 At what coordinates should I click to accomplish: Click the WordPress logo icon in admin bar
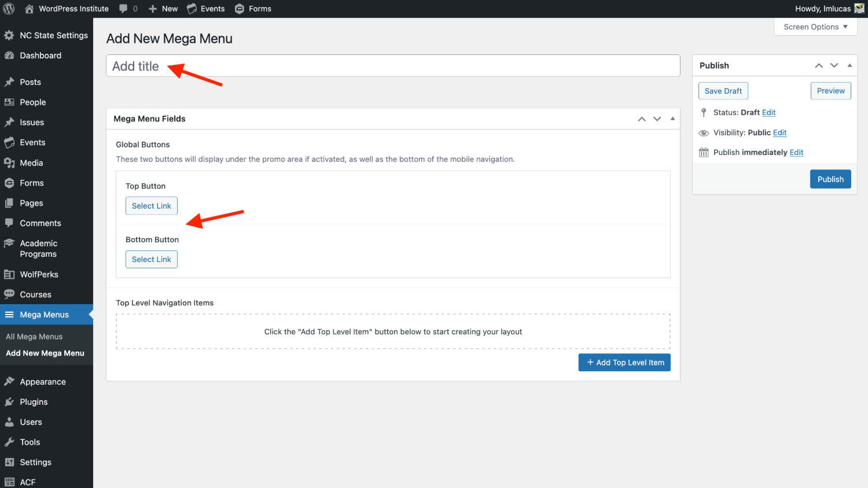(x=9, y=9)
